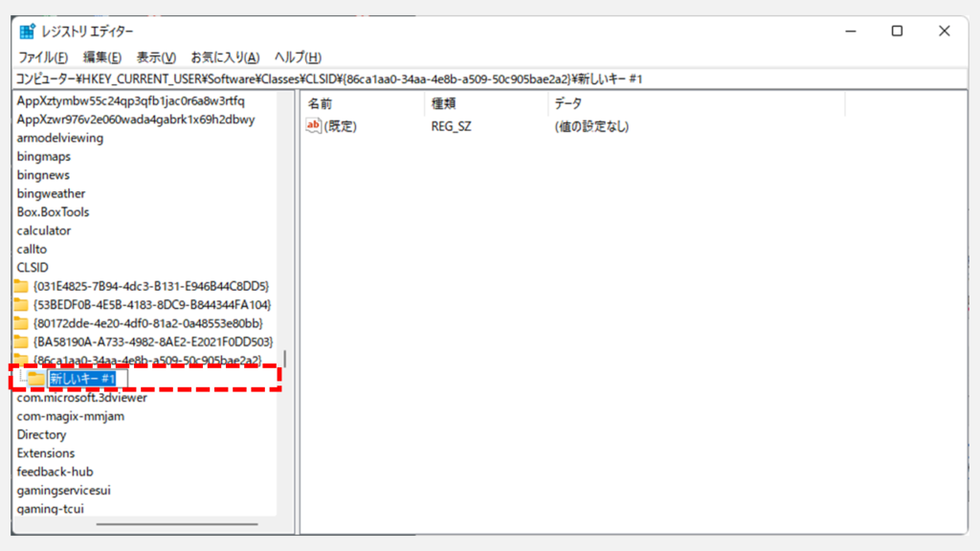The image size is (980, 551).
Task: Select the com.microsoft.3dviewer tree key
Action: [81, 398]
